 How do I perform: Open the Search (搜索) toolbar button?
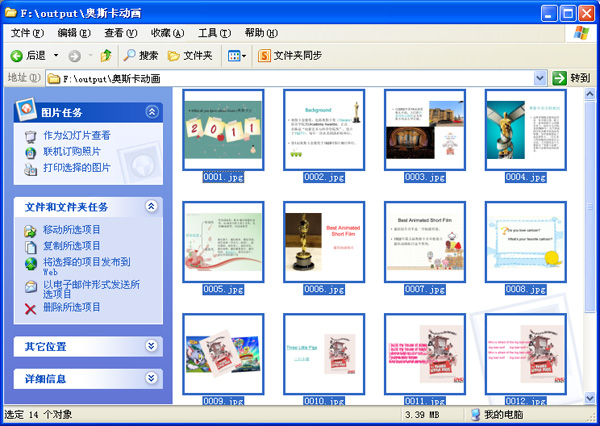(140, 55)
